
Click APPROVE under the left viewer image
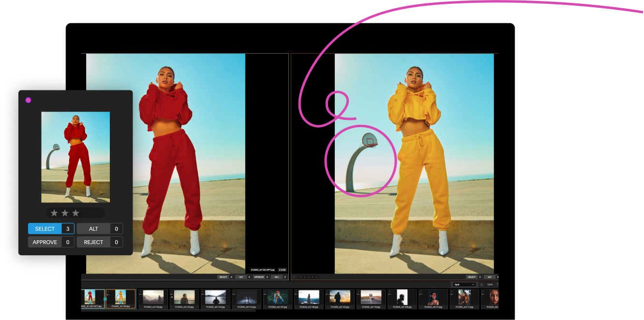point(259,277)
